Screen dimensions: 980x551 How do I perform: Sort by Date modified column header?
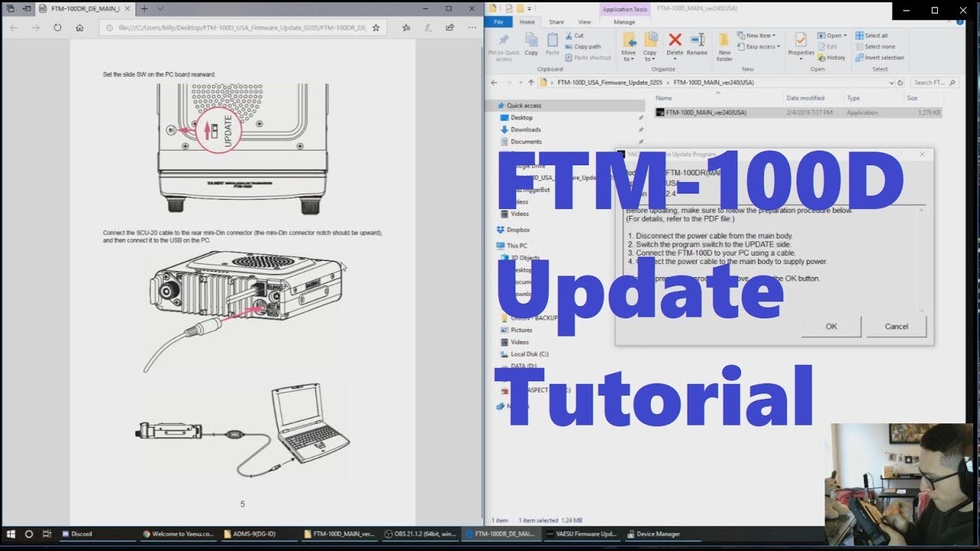point(805,98)
